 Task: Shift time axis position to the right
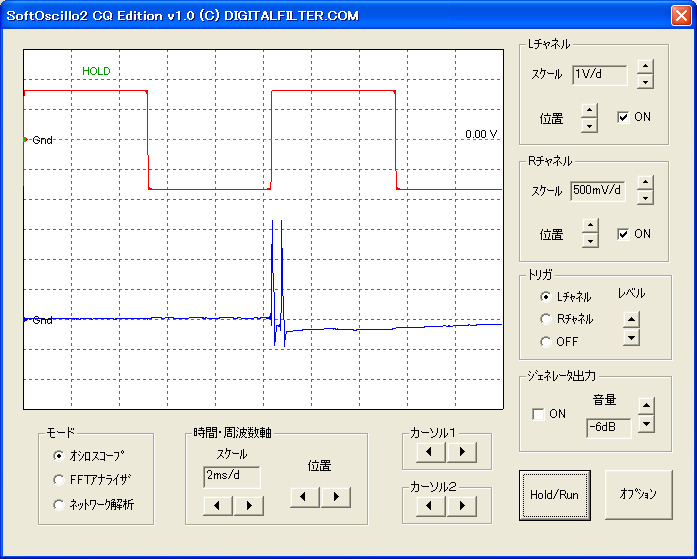[336, 496]
